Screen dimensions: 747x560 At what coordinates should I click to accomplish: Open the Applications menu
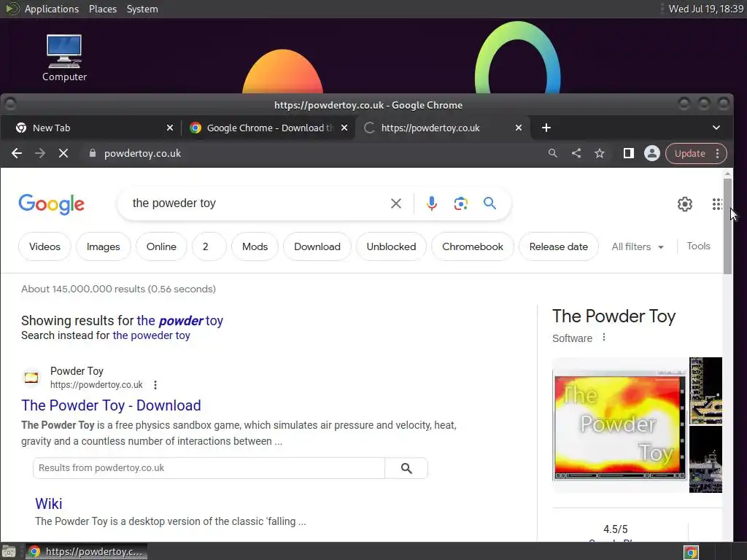52,9
